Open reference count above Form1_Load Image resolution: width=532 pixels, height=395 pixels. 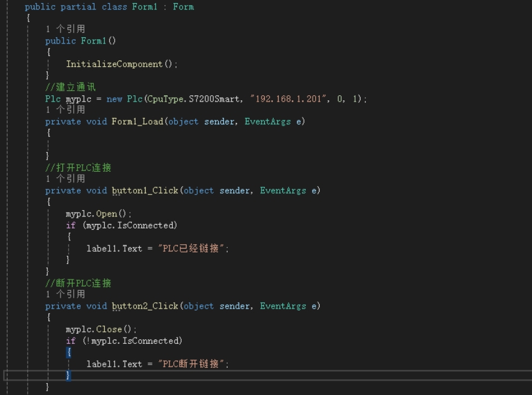(x=65, y=110)
